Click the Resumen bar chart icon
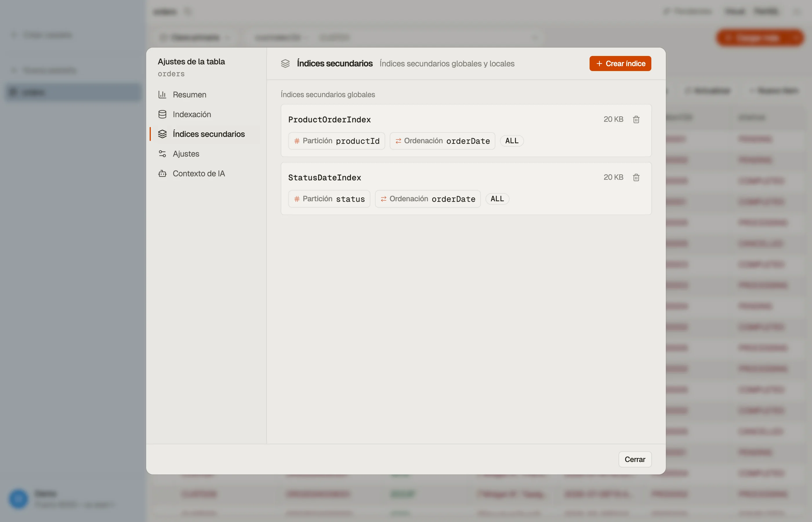This screenshot has height=522, width=812. click(x=162, y=95)
